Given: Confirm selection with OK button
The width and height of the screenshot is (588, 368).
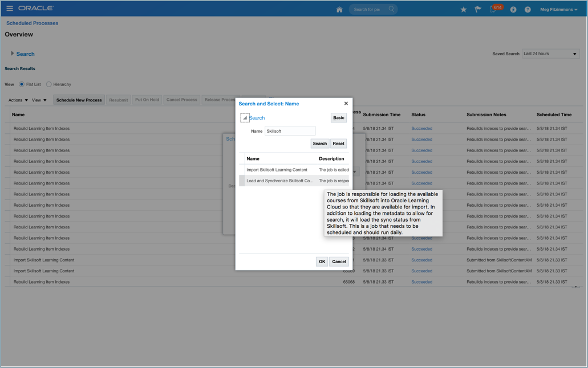Looking at the screenshot, I should [x=322, y=261].
